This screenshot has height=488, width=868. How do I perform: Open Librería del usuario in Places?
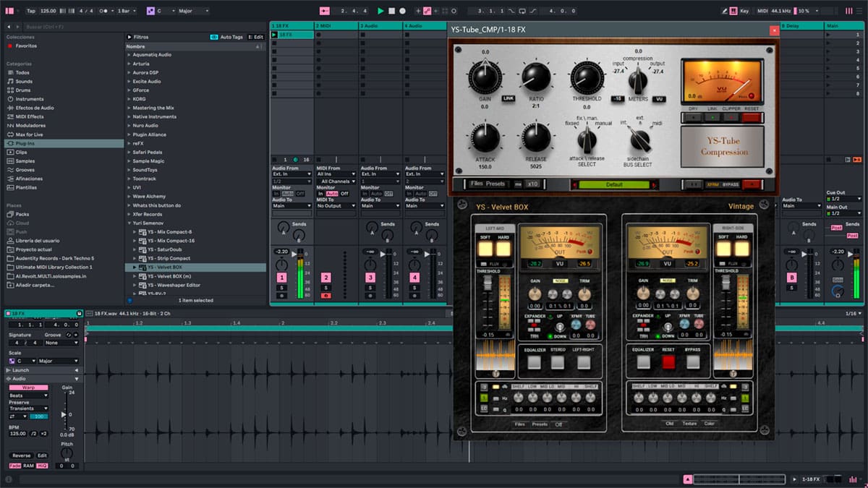(38, 240)
